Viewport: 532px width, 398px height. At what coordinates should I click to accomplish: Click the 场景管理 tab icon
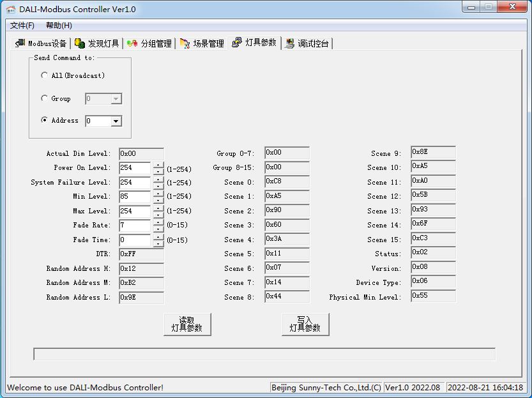coord(185,43)
